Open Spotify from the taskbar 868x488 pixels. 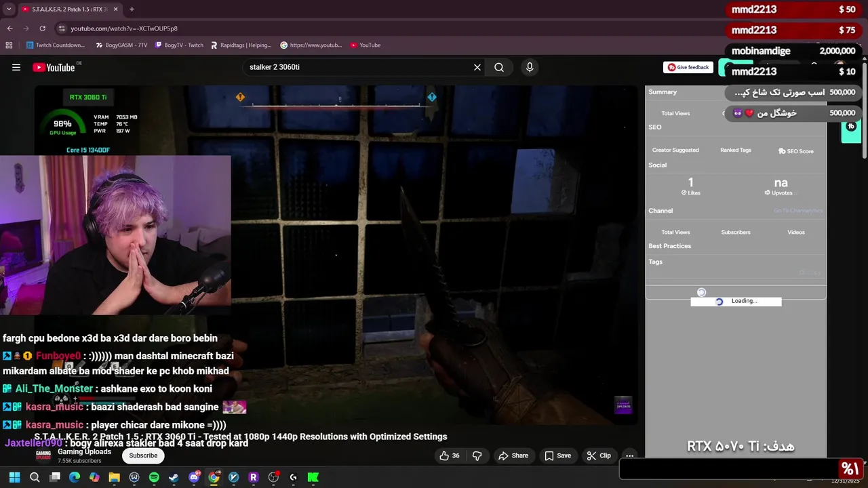[x=154, y=477]
